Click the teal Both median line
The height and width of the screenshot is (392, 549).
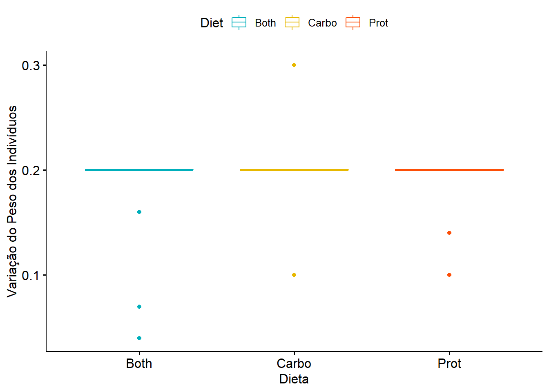coord(139,170)
